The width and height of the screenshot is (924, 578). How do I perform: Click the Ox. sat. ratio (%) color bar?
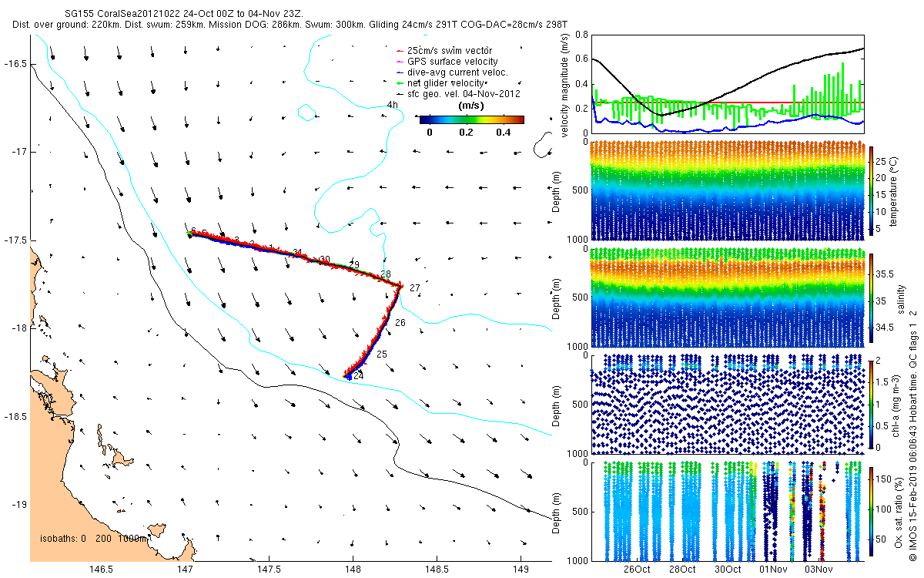tap(872, 511)
